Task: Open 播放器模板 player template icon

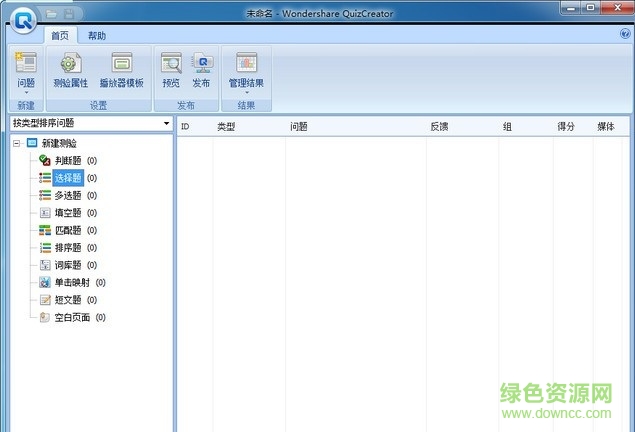Action: point(122,63)
